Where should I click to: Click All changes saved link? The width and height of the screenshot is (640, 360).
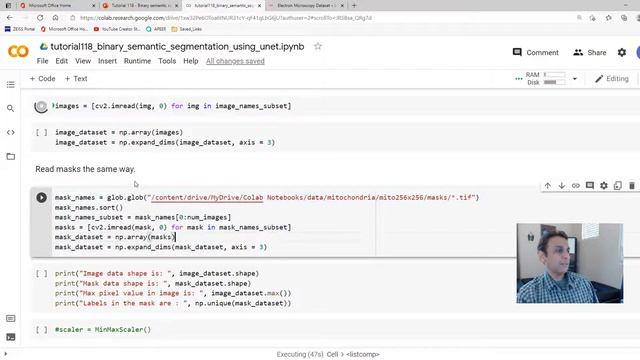click(x=235, y=61)
